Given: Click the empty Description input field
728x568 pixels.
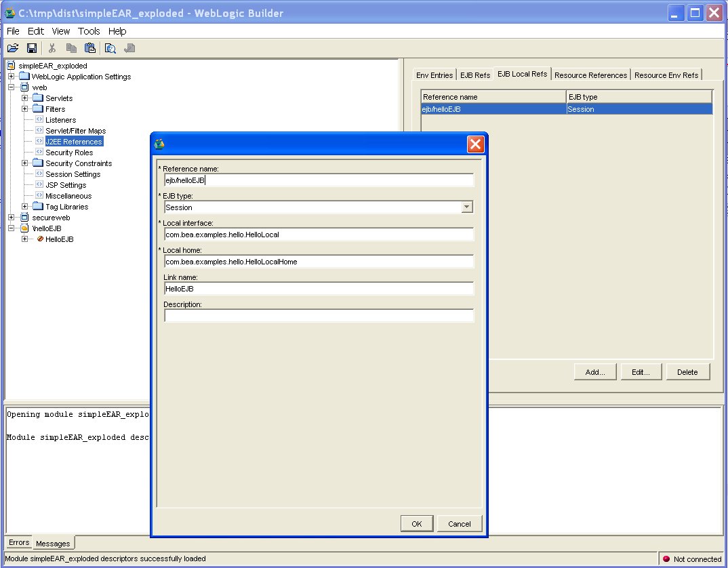Looking at the screenshot, I should click(319, 316).
